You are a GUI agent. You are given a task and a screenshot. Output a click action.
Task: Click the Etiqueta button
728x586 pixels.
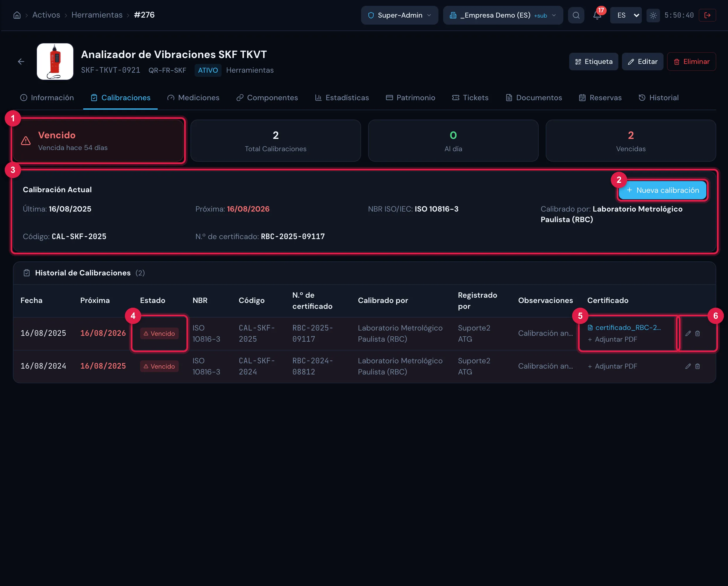tap(593, 62)
